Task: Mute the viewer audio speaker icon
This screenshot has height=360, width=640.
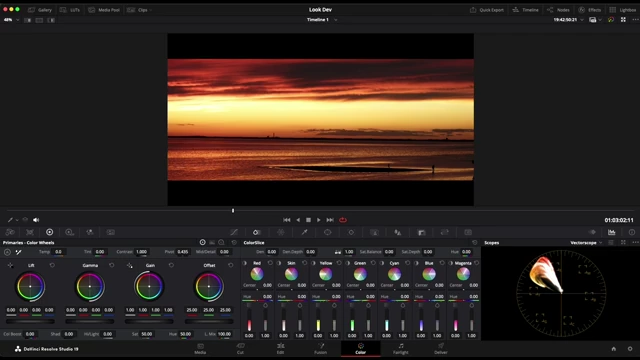Action: 36,220
